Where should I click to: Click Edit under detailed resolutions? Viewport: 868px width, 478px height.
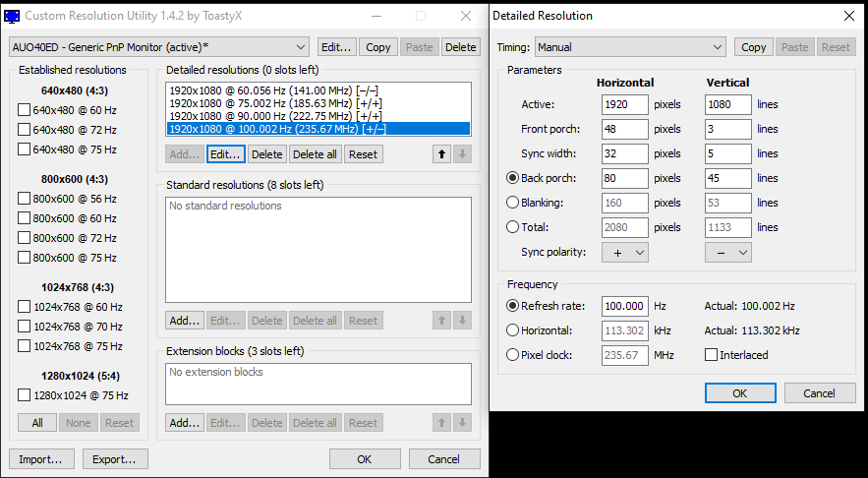(224, 154)
